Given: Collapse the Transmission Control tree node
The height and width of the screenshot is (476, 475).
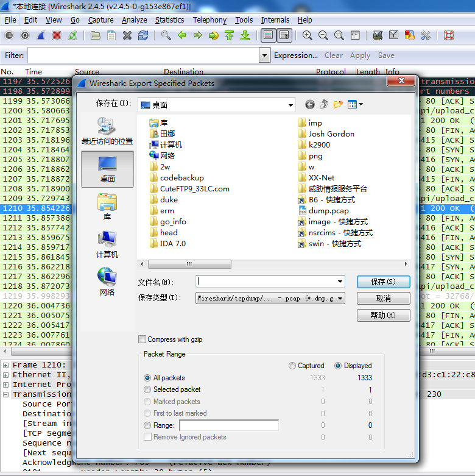Looking at the screenshot, I should (5, 394).
